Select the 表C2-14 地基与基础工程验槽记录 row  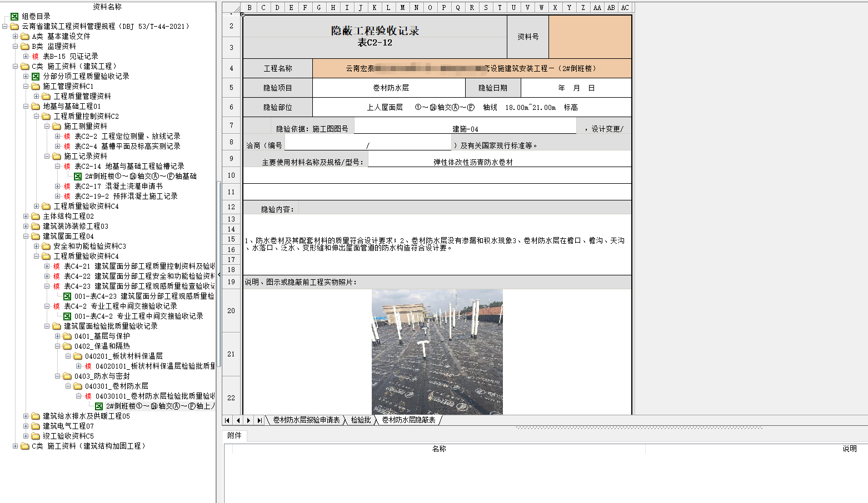pos(129,167)
